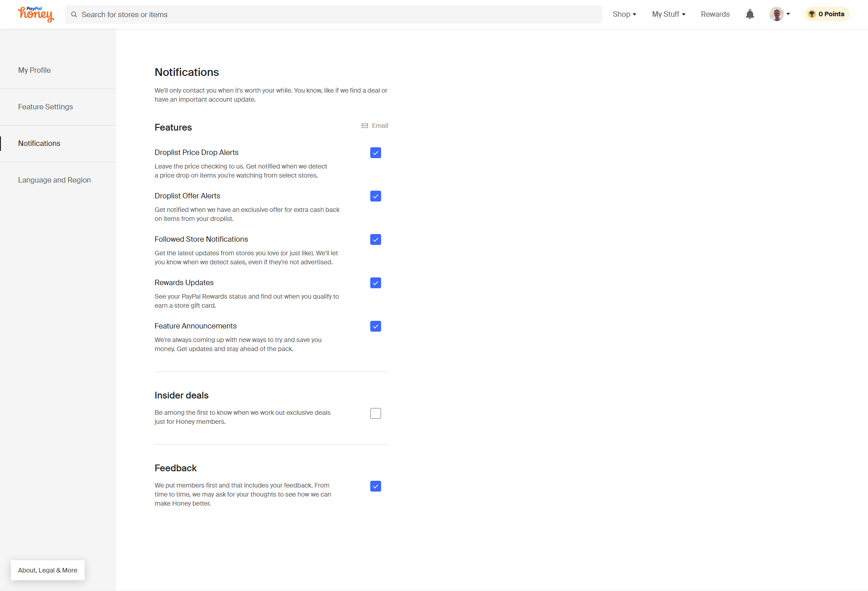This screenshot has width=868, height=591.
Task: Click the Email envelope icon
Action: [x=365, y=126]
